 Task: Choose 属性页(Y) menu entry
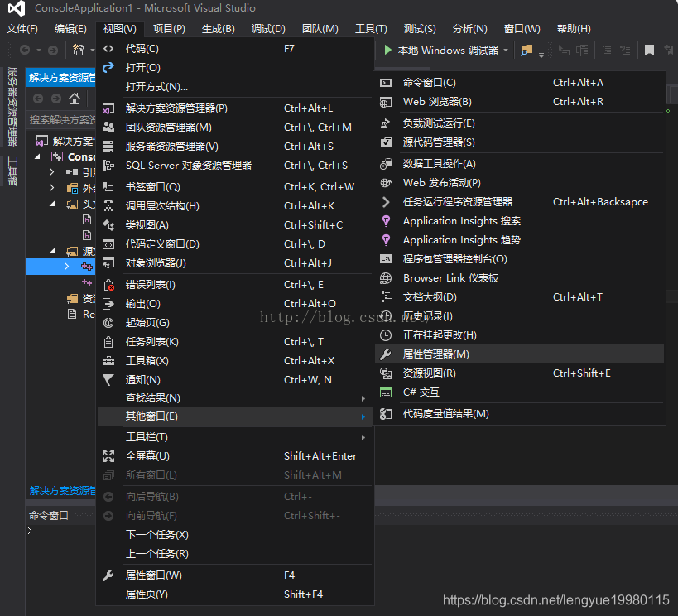(235, 594)
